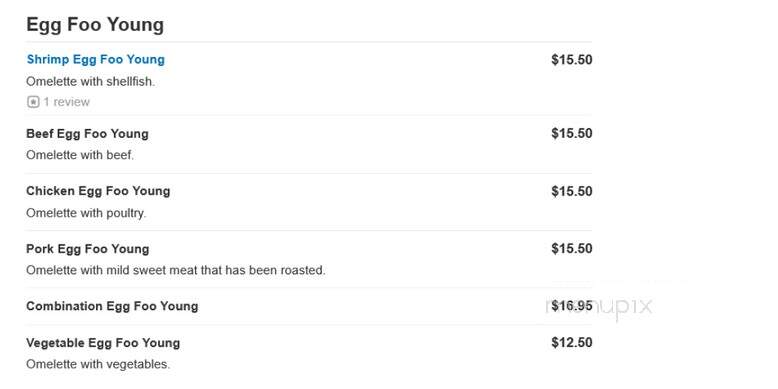Click the Beef Egg Foo Young $15.50 price
The image size is (778, 389).
[572, 133]
